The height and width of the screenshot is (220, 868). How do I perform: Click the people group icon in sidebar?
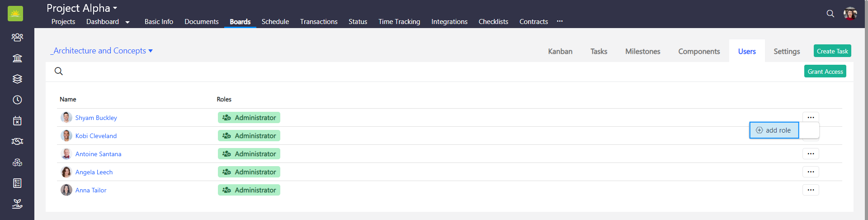tap(17, 37)
